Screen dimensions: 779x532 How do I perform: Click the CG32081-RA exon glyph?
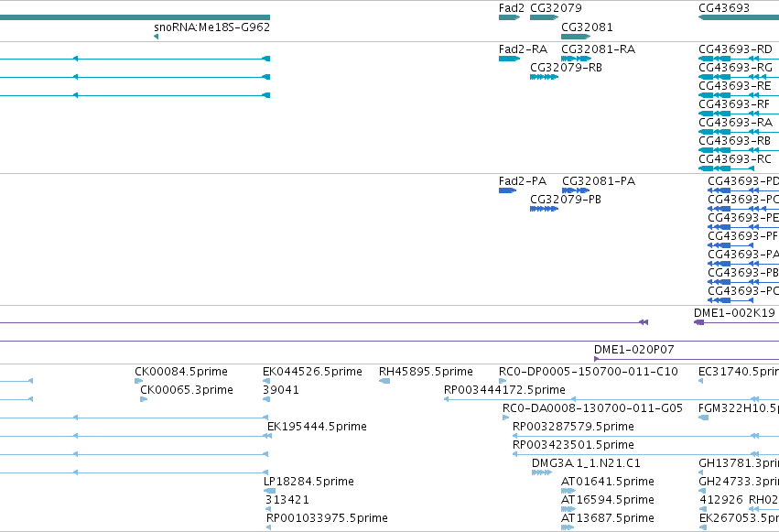(577, 59)
